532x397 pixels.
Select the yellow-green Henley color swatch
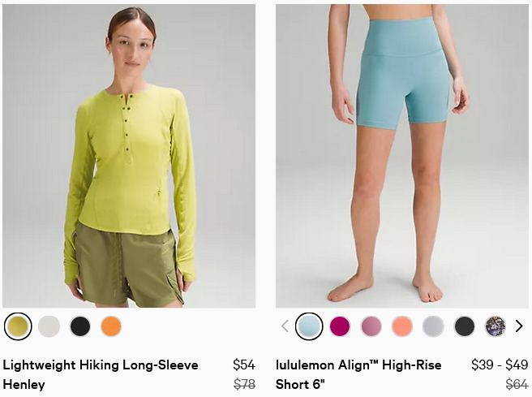pos(18,326)
